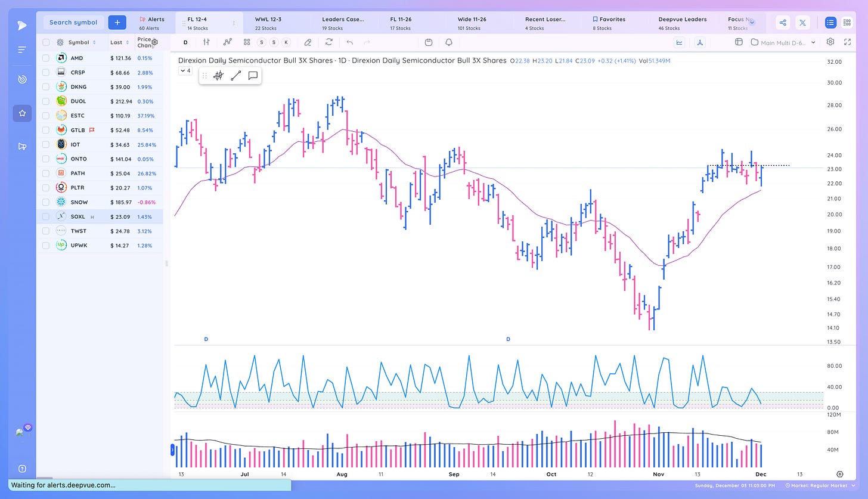Open the D timeframe selector
The height and width of the screenshot is (499, 868).
click(185, 42)
